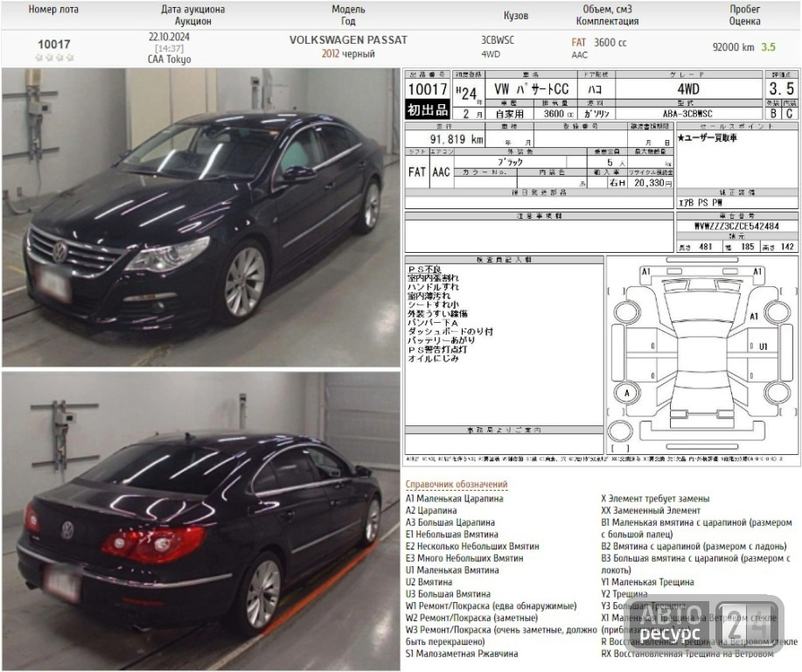Click legend entry 'E3 Много Небольших Вмятин'
This screenshot has height=672, width=802.
coord(464,558)
